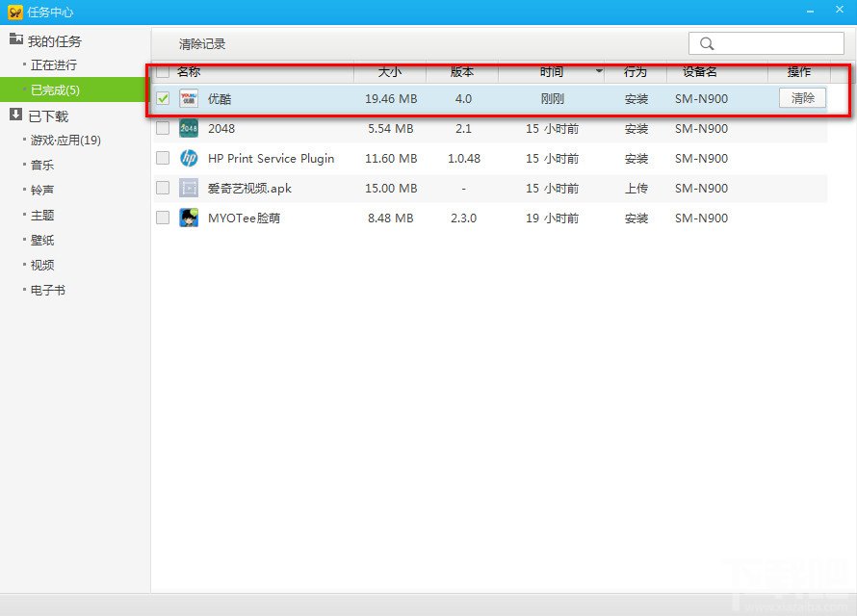Check the 2048 row checkbox

click(163, 128)
